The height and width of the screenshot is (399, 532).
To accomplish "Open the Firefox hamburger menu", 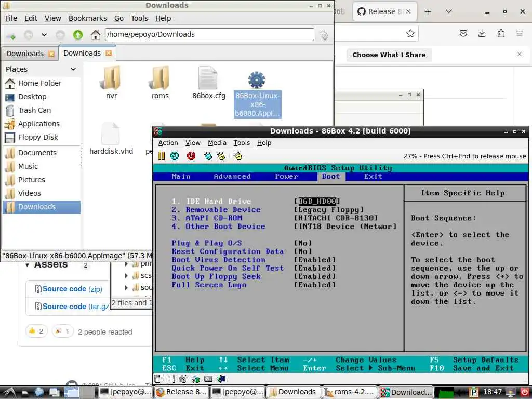I will coord(520,33).
